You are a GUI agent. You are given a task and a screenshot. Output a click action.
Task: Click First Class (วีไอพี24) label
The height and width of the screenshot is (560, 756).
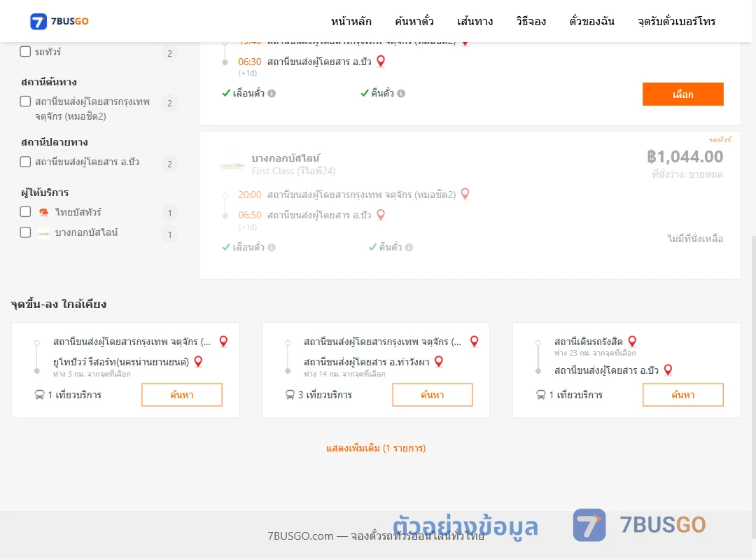[293, 171]
